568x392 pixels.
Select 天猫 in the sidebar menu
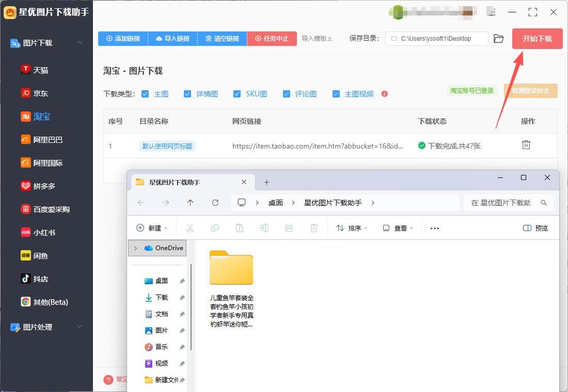pos(41,70)
